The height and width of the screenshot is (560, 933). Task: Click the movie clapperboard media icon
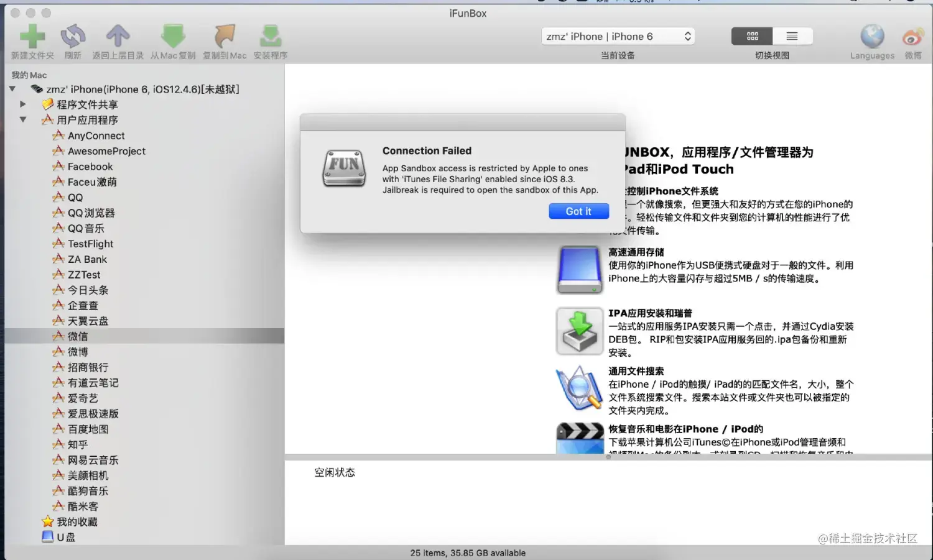pyautogui.click(x=580, y=438)
